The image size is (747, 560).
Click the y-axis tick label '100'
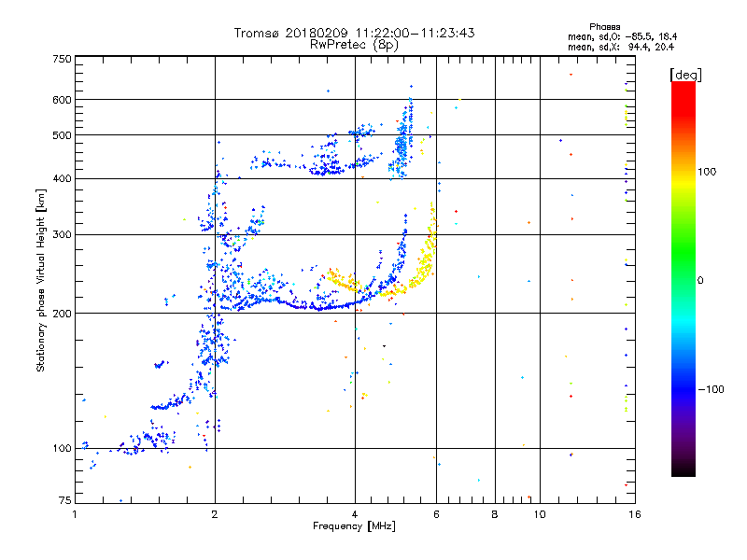[63, 449]
